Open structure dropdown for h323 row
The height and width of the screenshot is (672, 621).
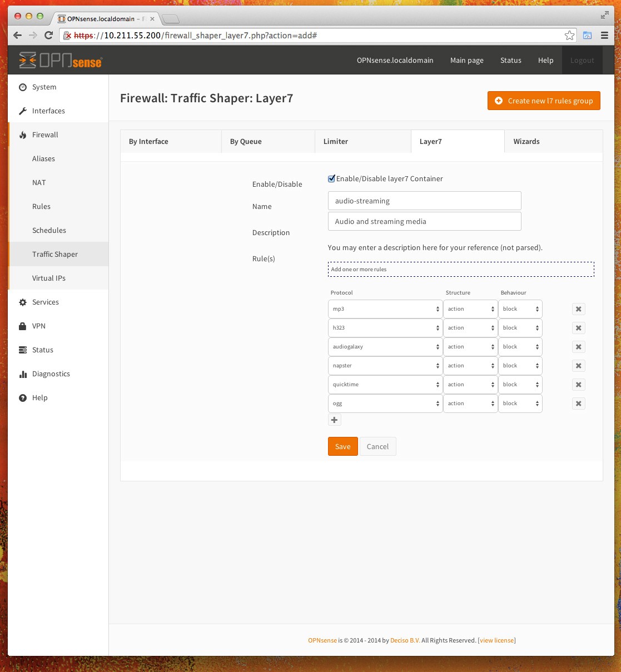[x=470, y=328]
